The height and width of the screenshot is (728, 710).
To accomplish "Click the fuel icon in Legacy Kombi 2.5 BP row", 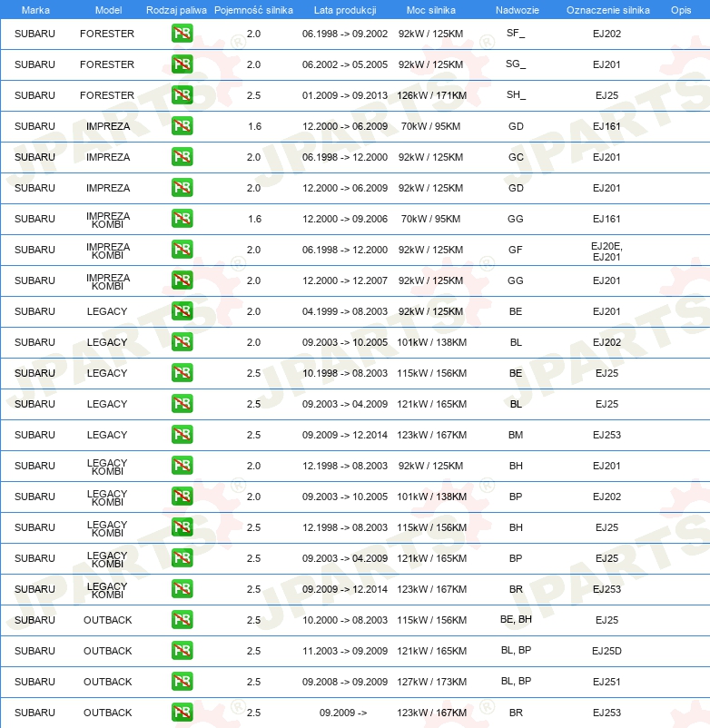I will click(182, 558).
